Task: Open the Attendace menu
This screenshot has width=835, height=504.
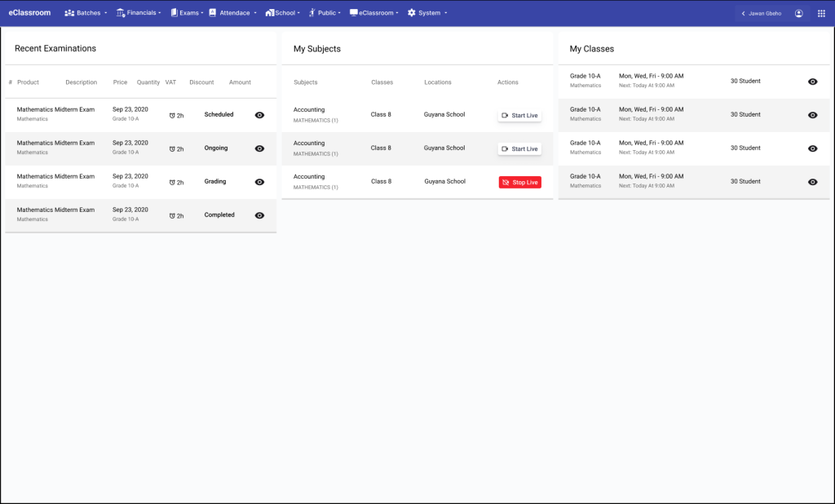Action: (233, 12)
